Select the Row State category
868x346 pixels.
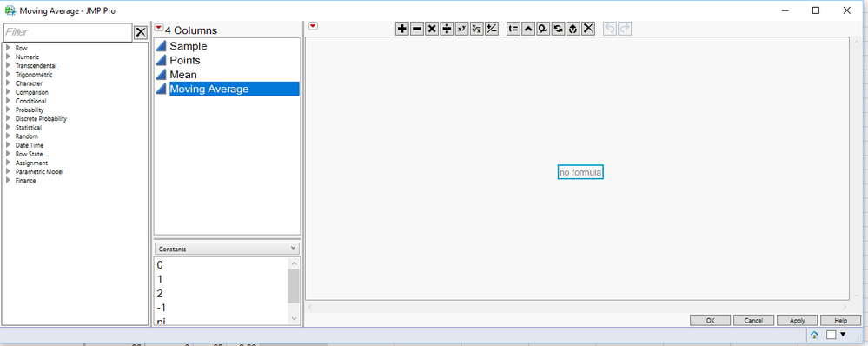click(x=29, y=155)
